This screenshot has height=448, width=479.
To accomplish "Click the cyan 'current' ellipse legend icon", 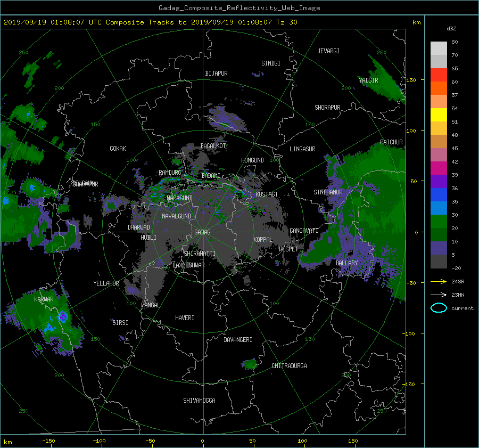I will point(439,308).
